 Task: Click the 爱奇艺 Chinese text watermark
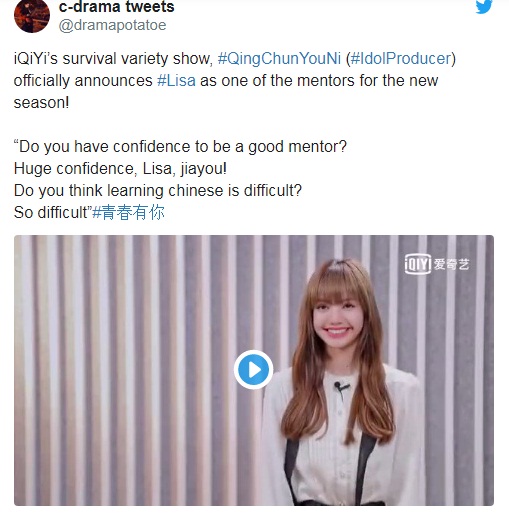point(451,265)
